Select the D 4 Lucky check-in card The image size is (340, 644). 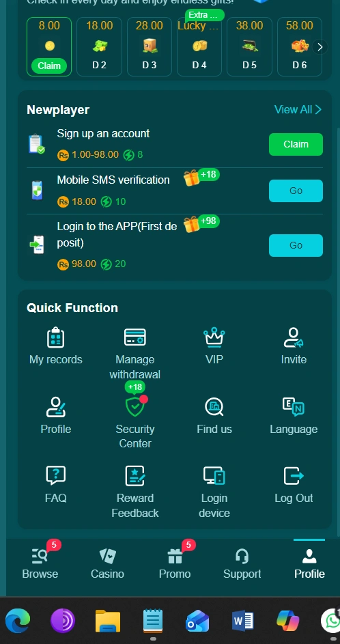coord(199,46)
